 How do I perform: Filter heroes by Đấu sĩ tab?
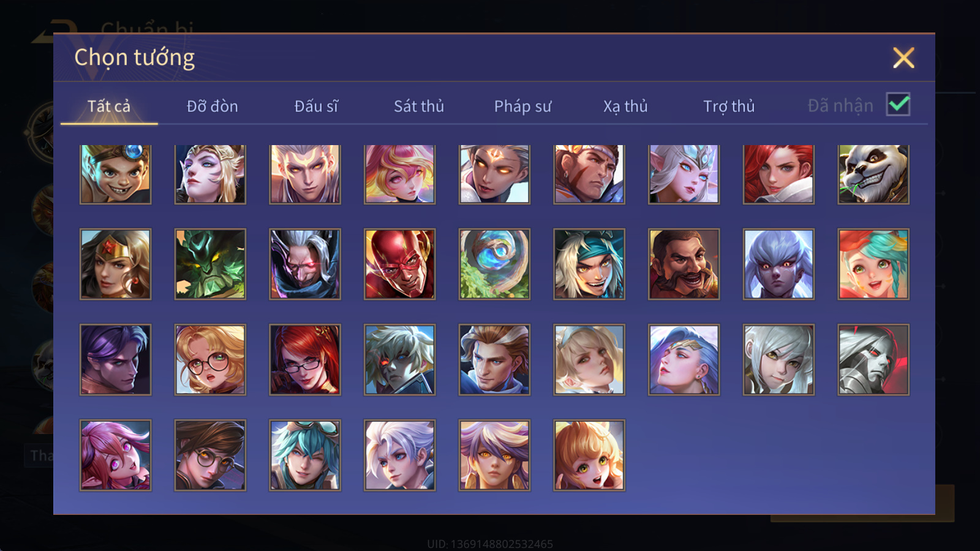point(316,106)
